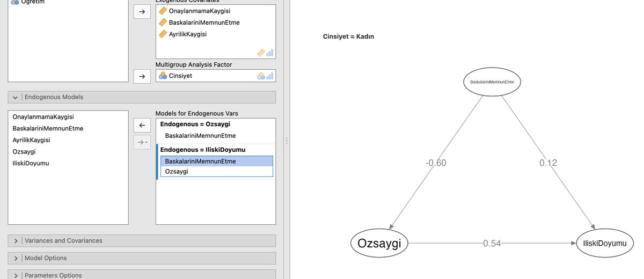Select Ozsaygi term under Endogenous = IliskiDoyumu
This screenshot has height=279, width=644.
point(217,171)
